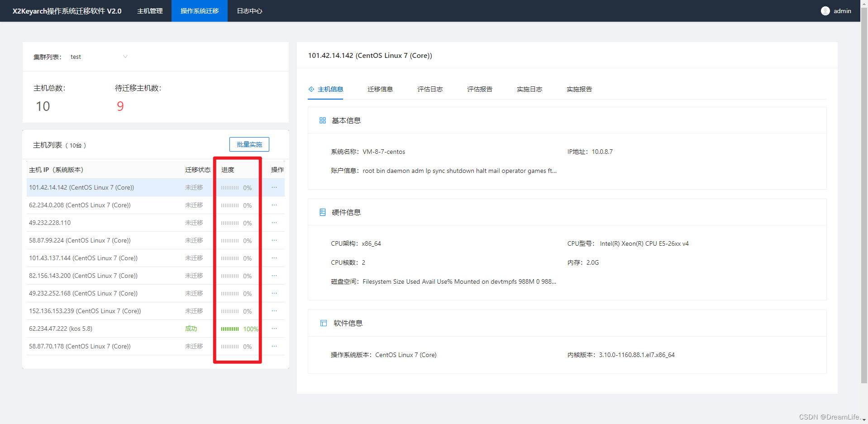The height and width of the screenshot is (424, 868).
Task: Click the admin user avatar icon
Action: point(825,11)
